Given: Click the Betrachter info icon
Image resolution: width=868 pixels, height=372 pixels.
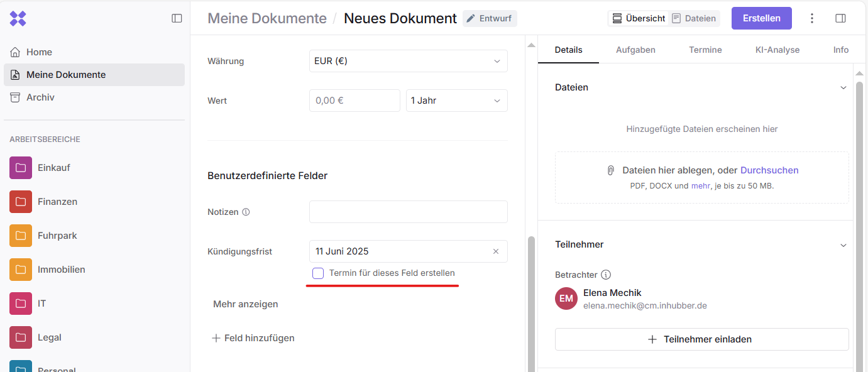Looking at the screenshot, I should [606, 275].
